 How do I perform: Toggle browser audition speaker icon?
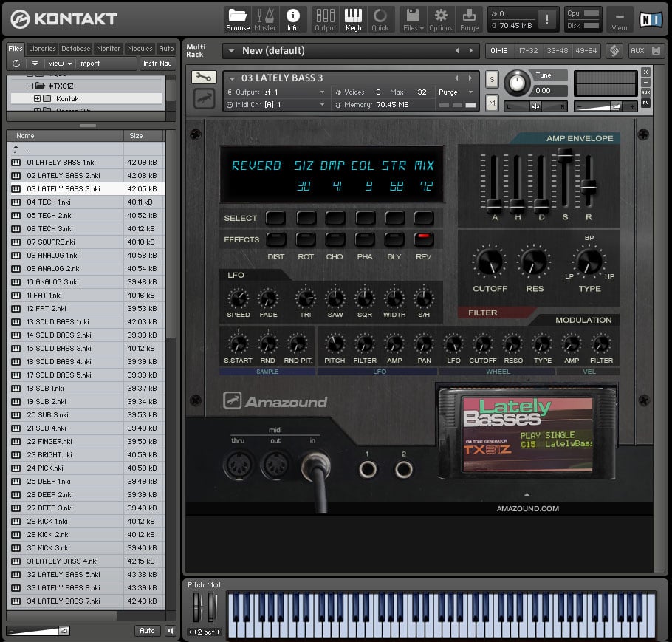click(171, 631)
